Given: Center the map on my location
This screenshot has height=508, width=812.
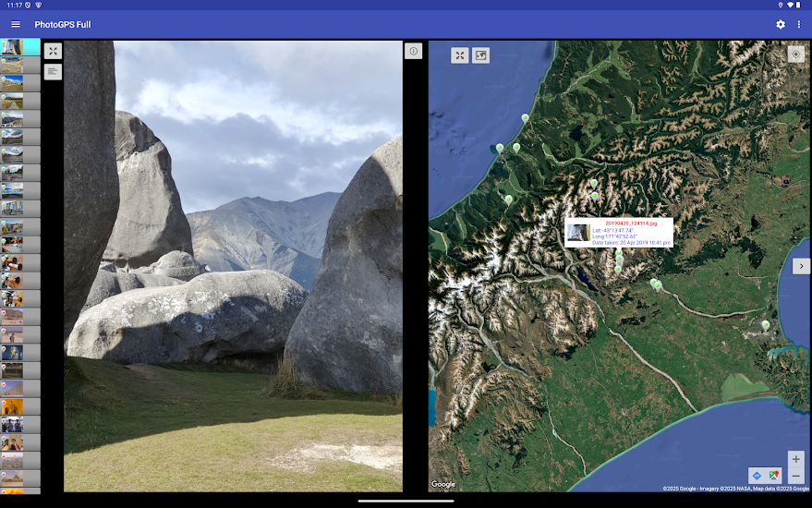Looking at the screenshot, I should 796,54.
